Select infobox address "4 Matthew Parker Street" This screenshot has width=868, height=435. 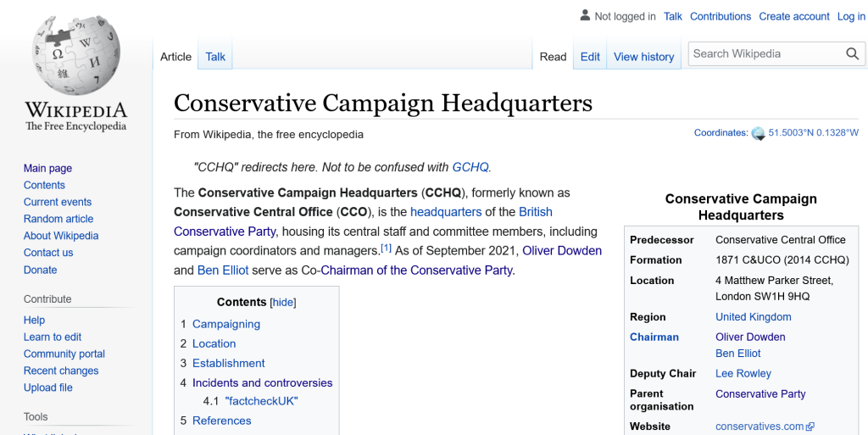point(774,281)
